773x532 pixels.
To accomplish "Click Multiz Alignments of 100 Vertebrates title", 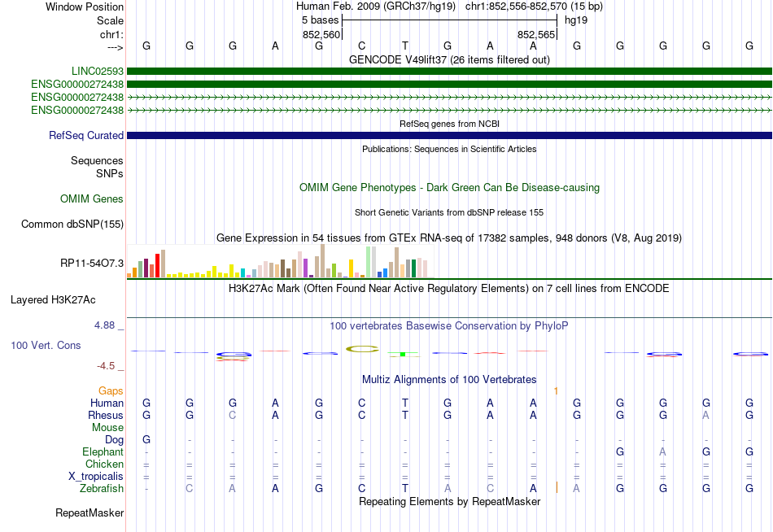I will [x=449, y=380].
